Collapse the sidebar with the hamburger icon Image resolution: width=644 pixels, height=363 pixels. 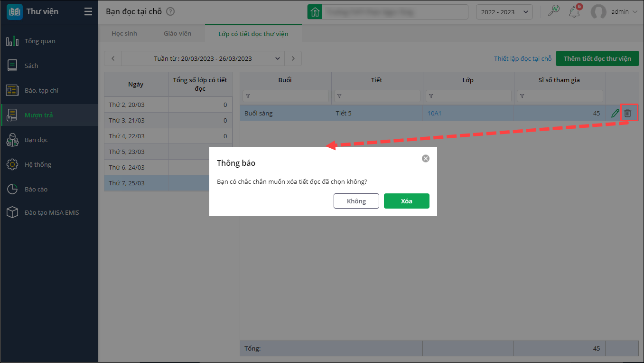[x=88, y=12]
